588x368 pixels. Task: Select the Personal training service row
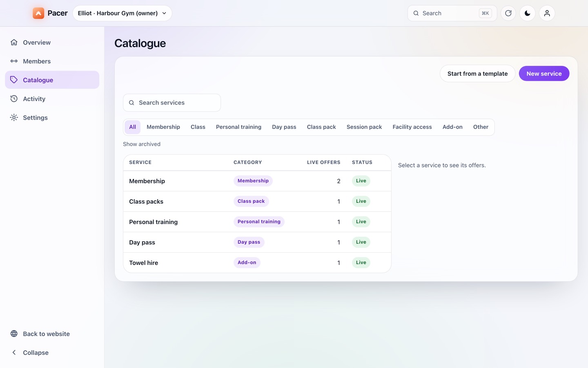pos(257,222)
